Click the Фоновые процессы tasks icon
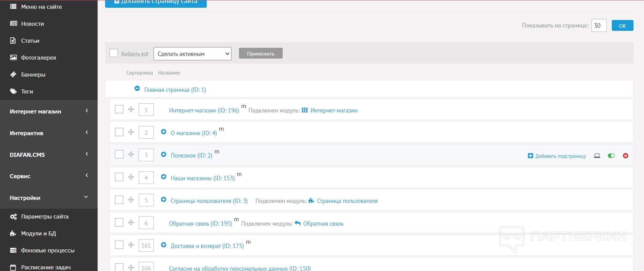This screenshot has height=271, width=644. [13, 250]
